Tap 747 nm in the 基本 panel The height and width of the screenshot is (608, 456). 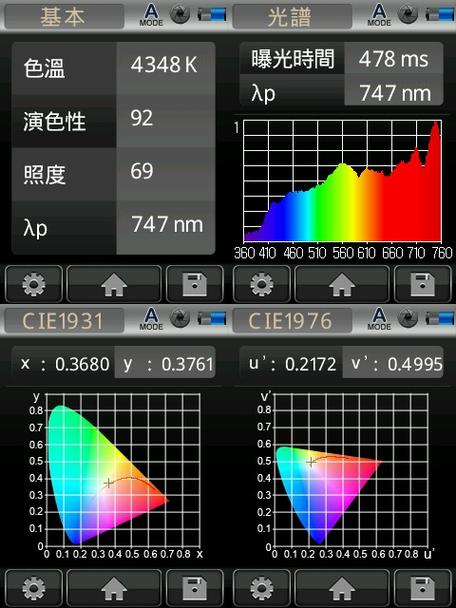pos(167,225)
